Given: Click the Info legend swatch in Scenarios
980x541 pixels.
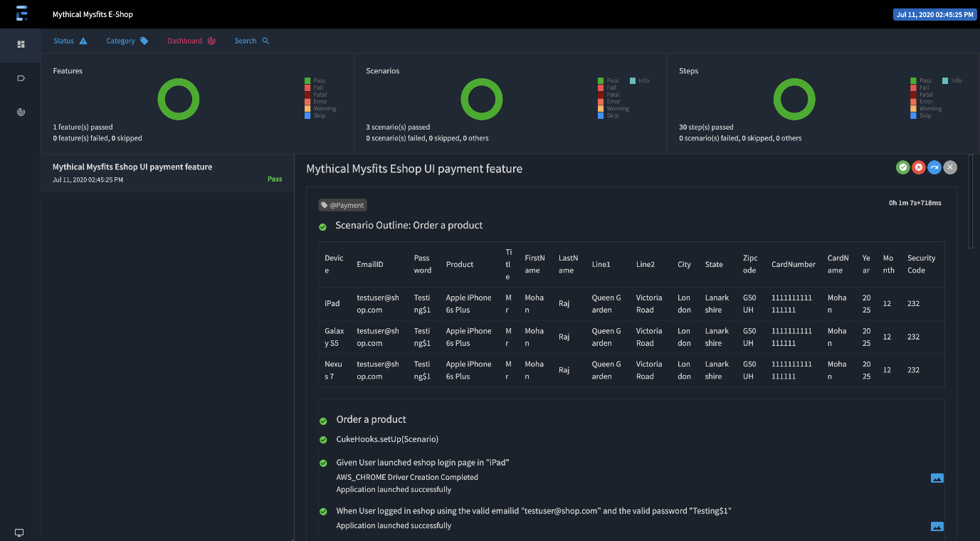Looking at the screenshot, I should (632, 80).
